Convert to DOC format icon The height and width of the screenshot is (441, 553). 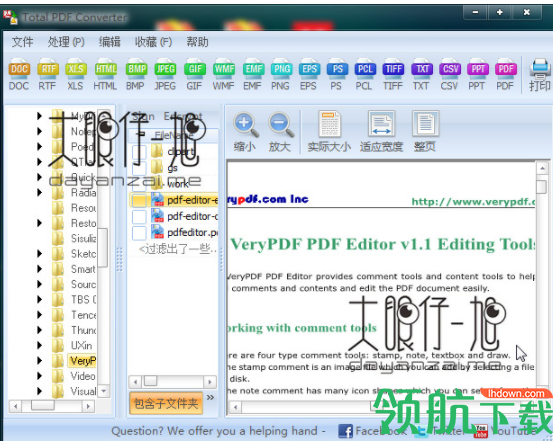(19, 75)
